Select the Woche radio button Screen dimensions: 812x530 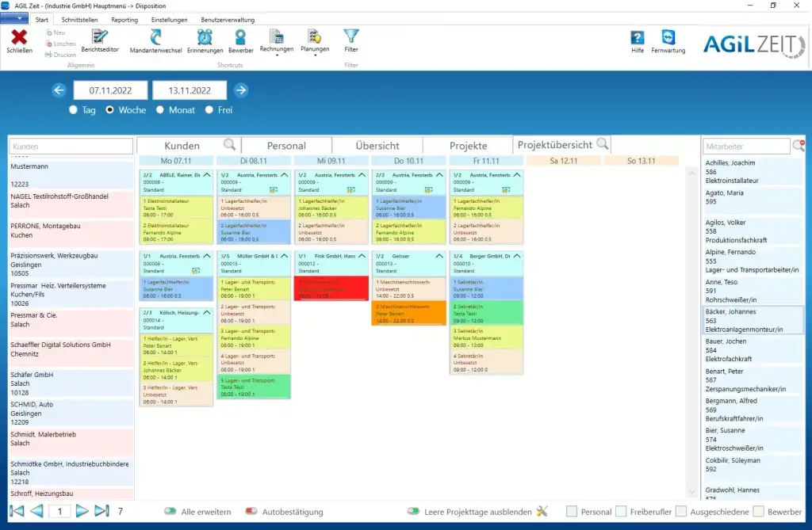109,110
